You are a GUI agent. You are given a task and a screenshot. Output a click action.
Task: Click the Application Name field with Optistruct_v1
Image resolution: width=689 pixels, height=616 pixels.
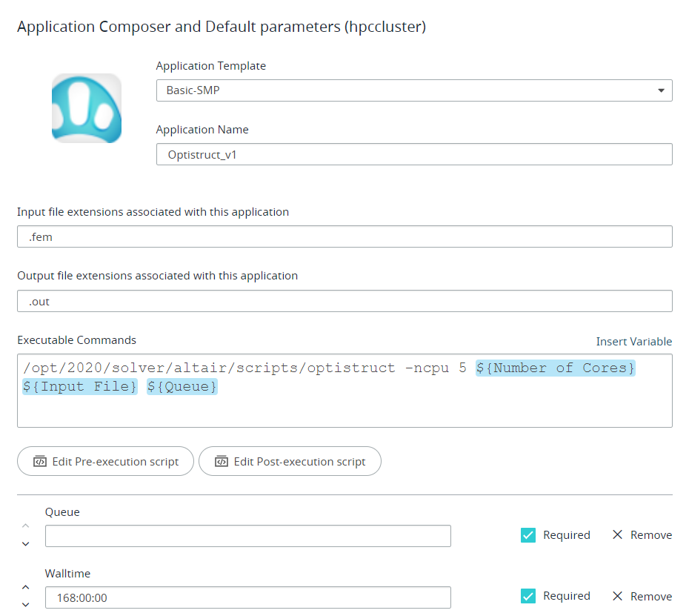coord(414,154)
